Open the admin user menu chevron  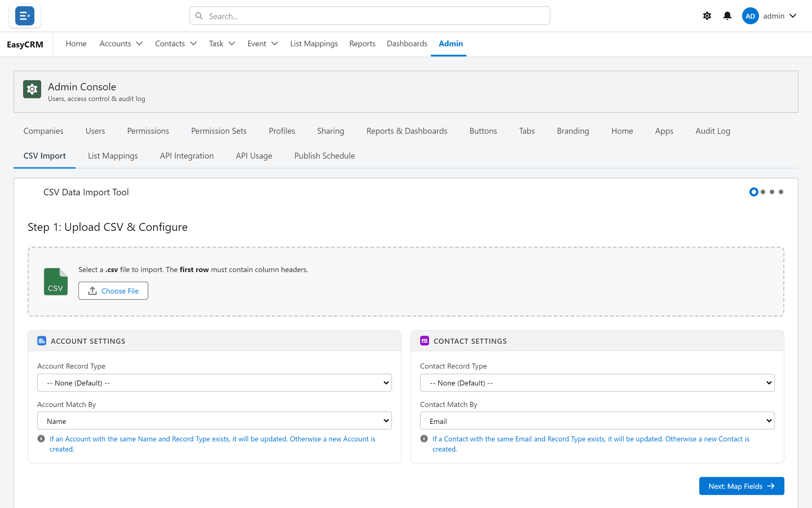tap(793, 16)
